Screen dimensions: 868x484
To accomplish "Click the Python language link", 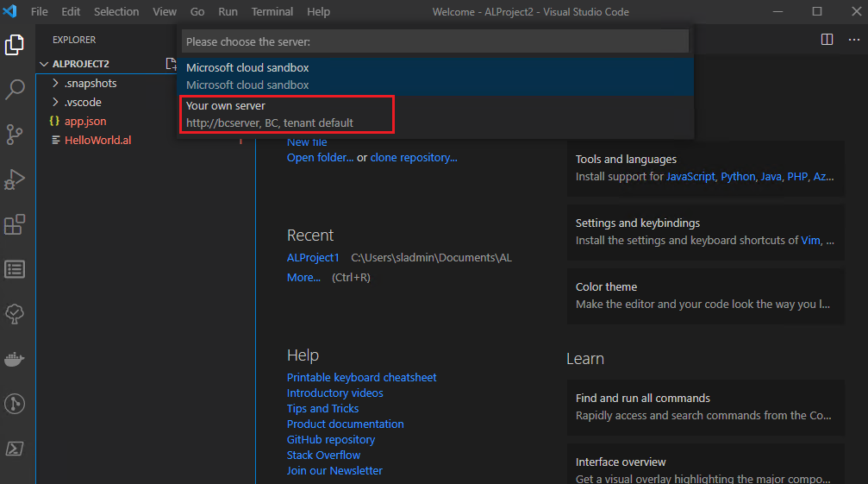I will pos(738,177).
